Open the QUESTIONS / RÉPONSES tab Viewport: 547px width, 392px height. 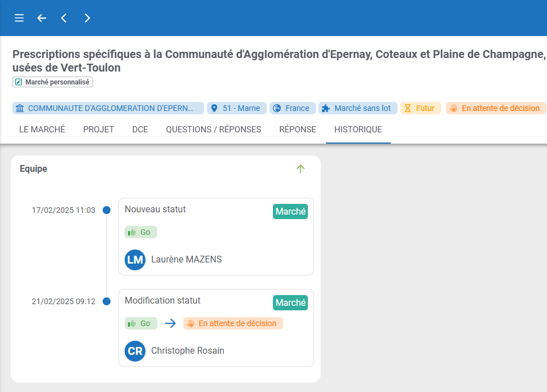(x=213, y=130)
